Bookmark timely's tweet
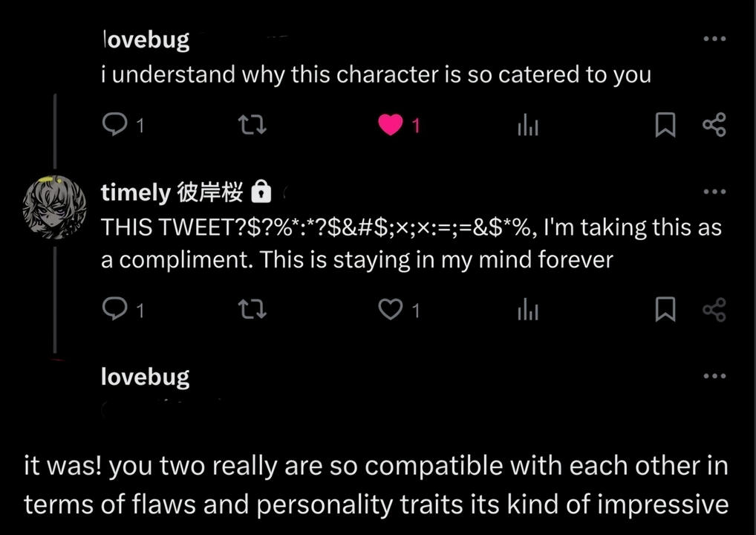The width and height of the screenshot is (756, 535). [665, 309]
